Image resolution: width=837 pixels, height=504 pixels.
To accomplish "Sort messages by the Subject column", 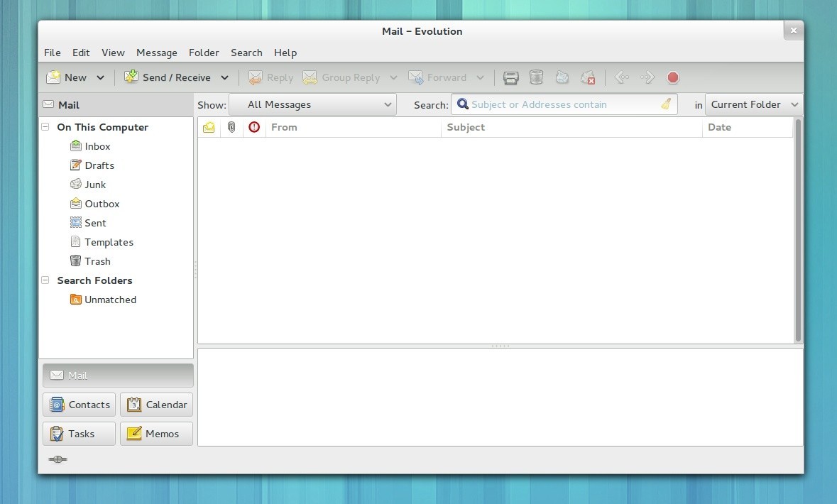I will coord(571,128).
